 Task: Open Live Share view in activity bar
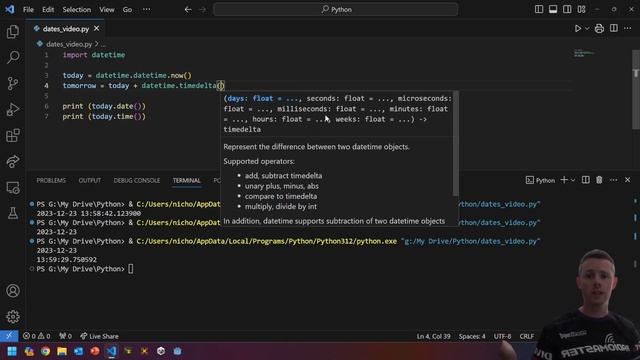13,162
